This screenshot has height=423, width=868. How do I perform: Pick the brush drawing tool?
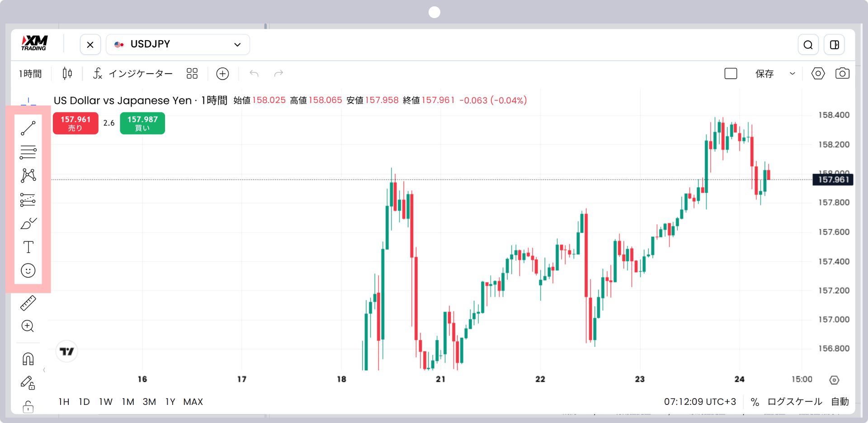[28, 223]
